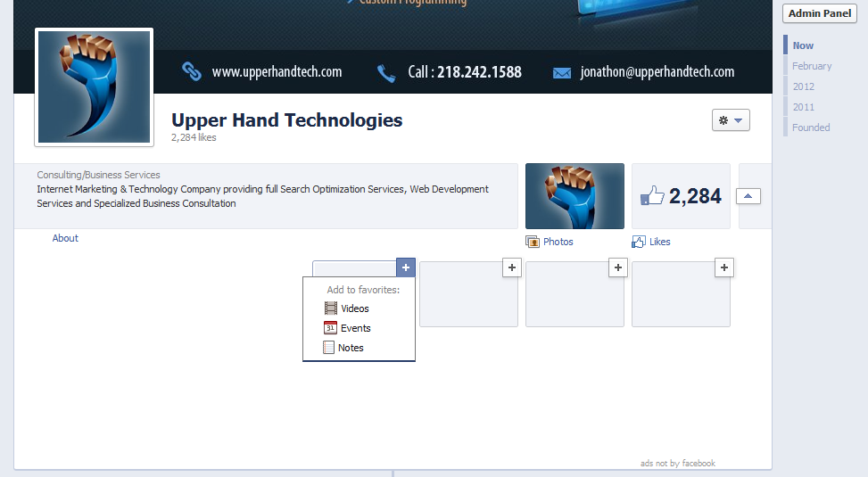Click the phone icon in cover
The height and width of the screenshot is (477, 868).
386,73
